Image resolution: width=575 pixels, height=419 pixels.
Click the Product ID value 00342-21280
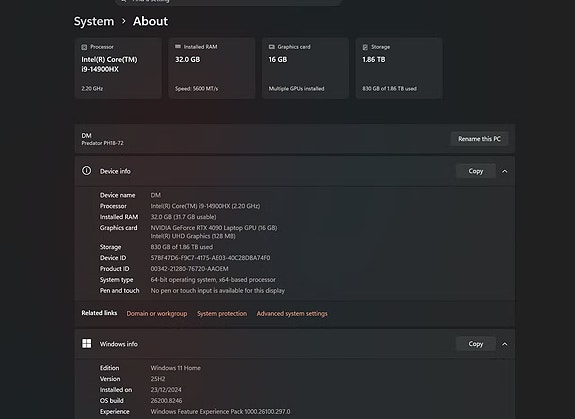pos(189,269)
